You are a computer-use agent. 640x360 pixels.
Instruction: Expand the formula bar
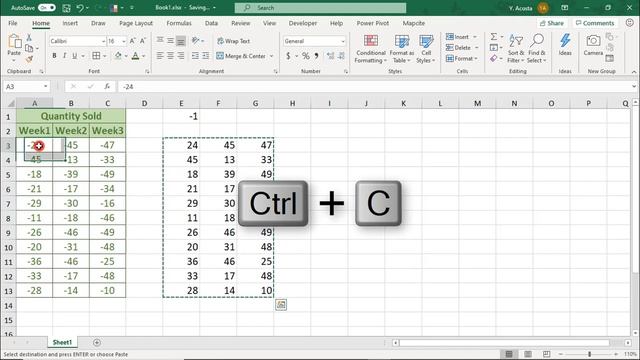(633, 87)
